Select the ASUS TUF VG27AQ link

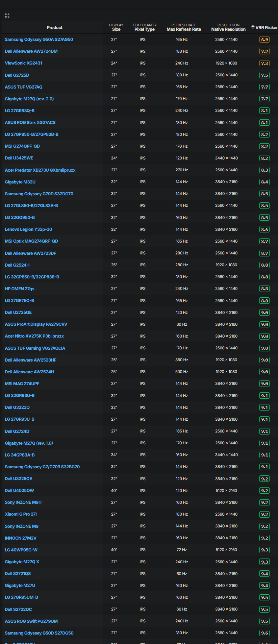pyautogui.click(x=24, y=87)
